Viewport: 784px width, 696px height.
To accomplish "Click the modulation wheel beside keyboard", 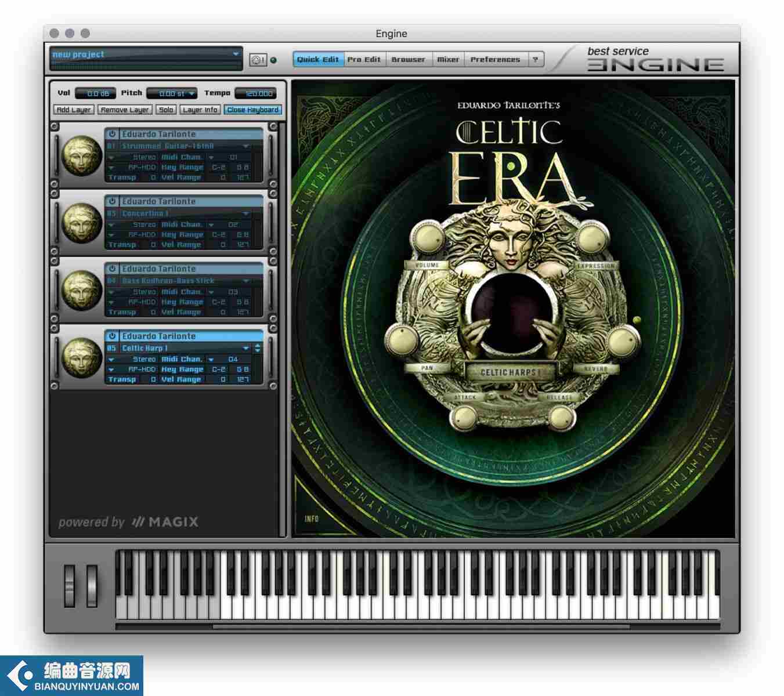I will [x=92, y=585].
